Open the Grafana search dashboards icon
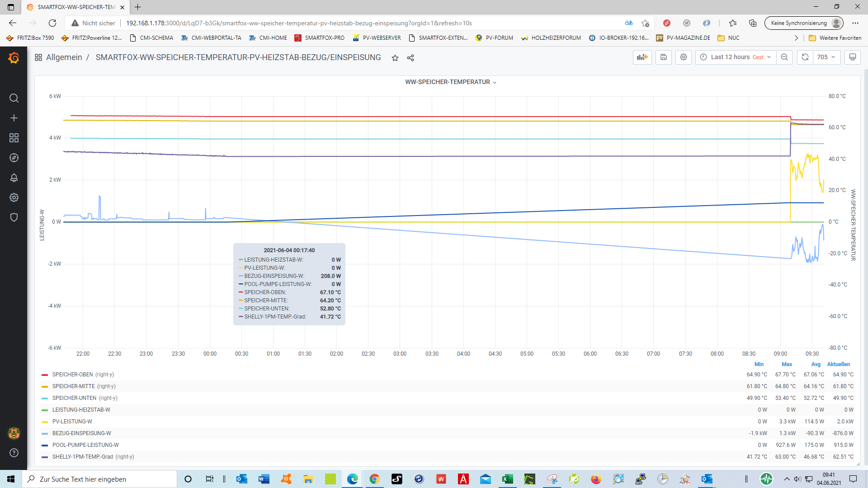The height and width of the screenshot is (488, 868). [14, 98]
